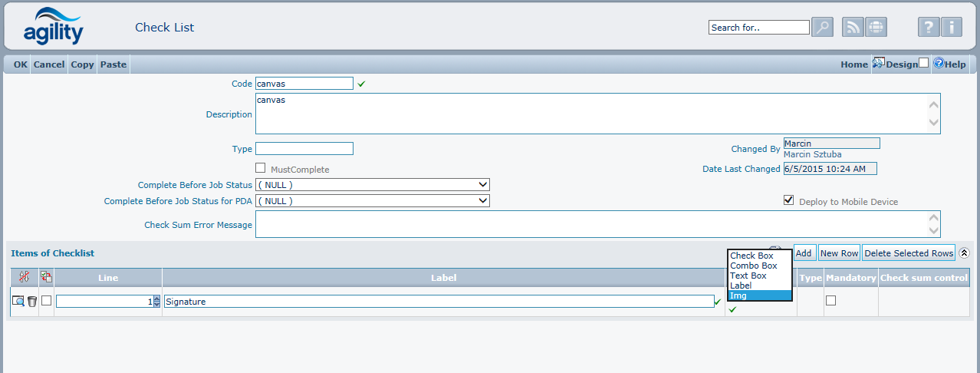Open the RSS feed icon
980x373 pixels.
pyautogui.click(x=853, y=28)
